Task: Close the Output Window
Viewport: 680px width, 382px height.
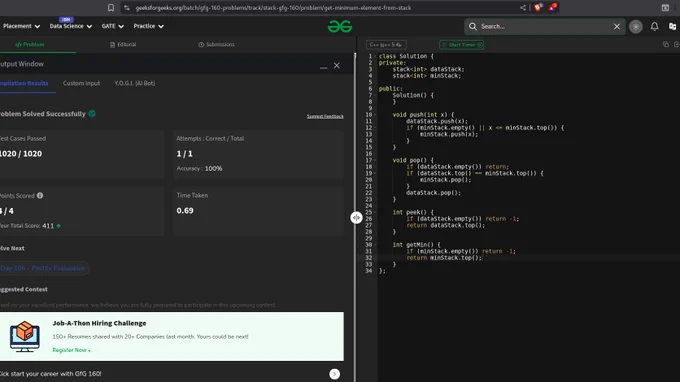Action: [337, 65]
